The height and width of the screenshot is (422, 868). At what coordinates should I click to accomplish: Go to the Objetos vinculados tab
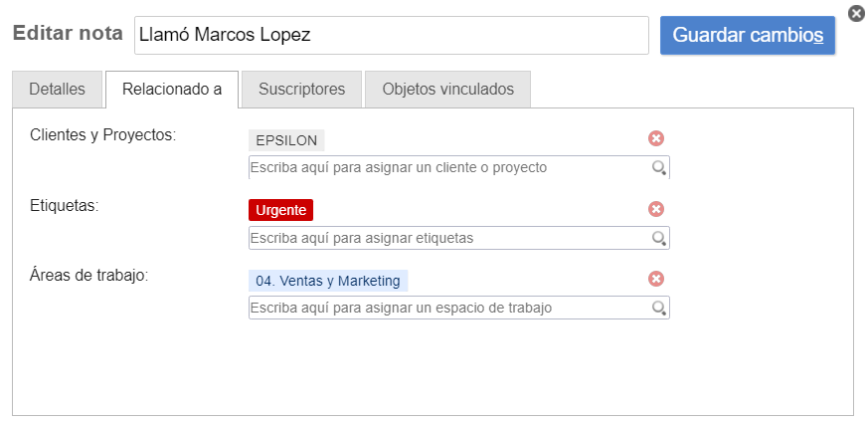click(x=447, y=90)
